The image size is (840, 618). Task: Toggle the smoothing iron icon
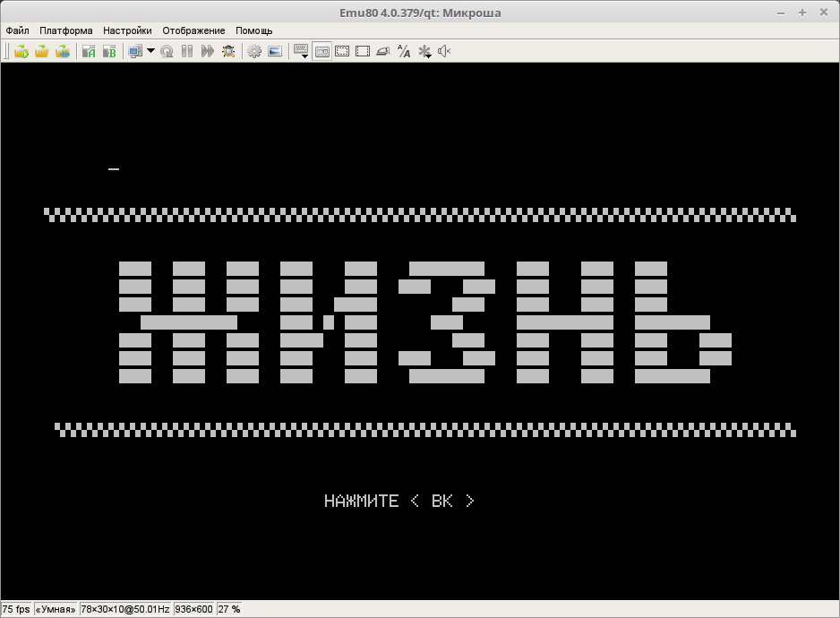(x=383, y=51)
